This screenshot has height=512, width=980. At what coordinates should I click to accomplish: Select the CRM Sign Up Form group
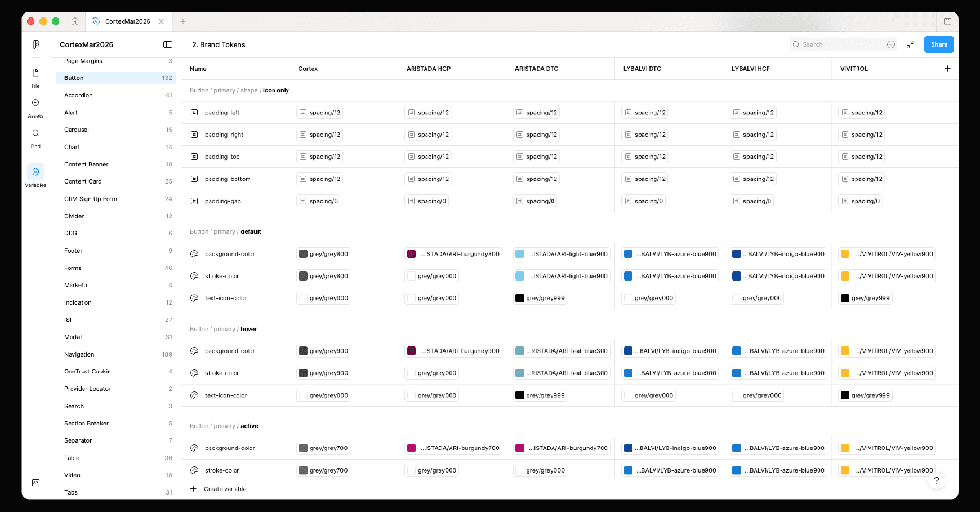click(x=116, y=199)
